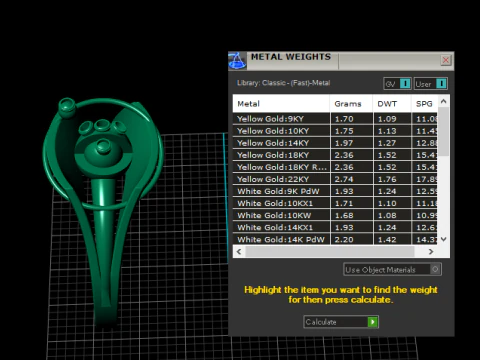Select the Yellow Gold:22KY row

pyautogui.click(x=335, y=179)
